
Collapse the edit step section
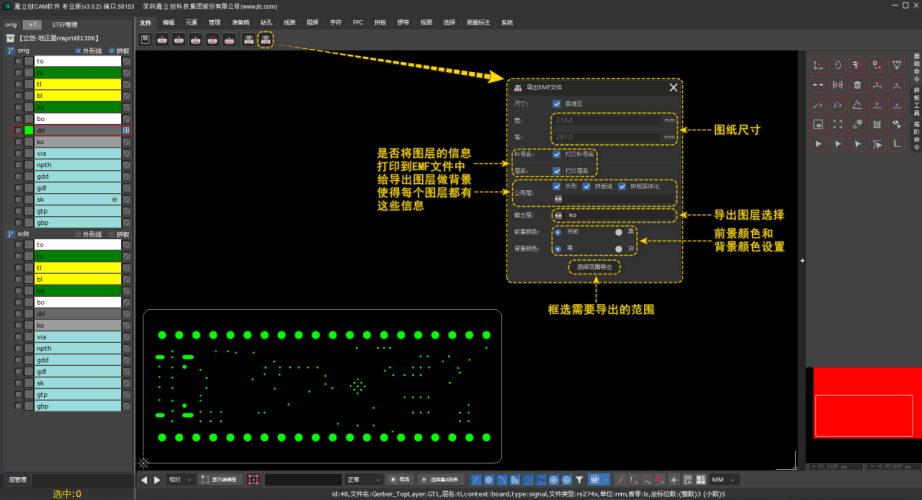10,234
